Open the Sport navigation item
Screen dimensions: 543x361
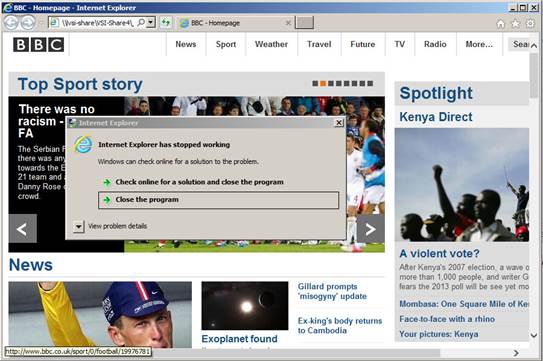(x=226, y=44)
